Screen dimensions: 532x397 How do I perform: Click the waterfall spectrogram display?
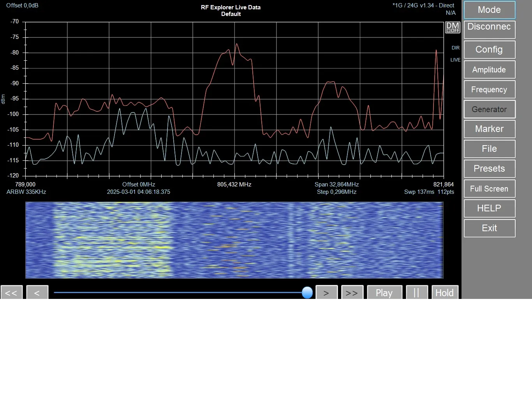click(234, 240)
